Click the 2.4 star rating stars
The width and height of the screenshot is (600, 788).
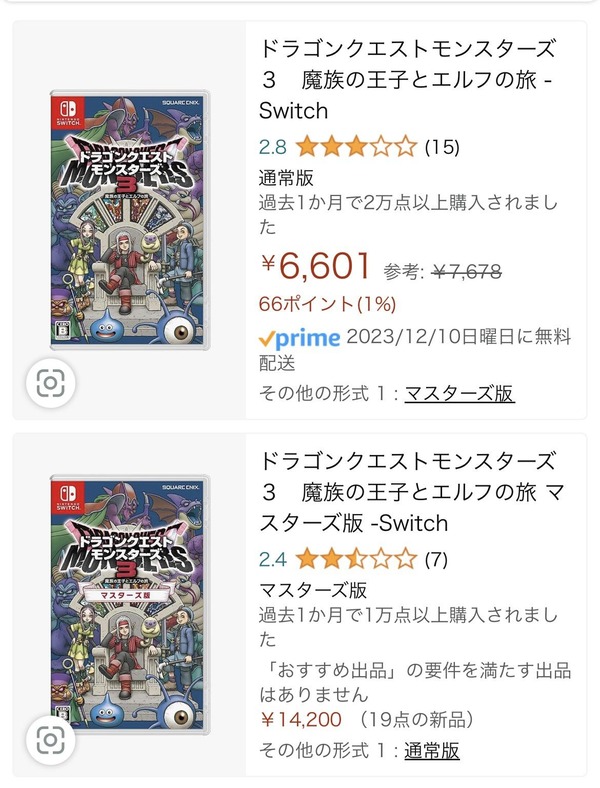click(356, 558)
